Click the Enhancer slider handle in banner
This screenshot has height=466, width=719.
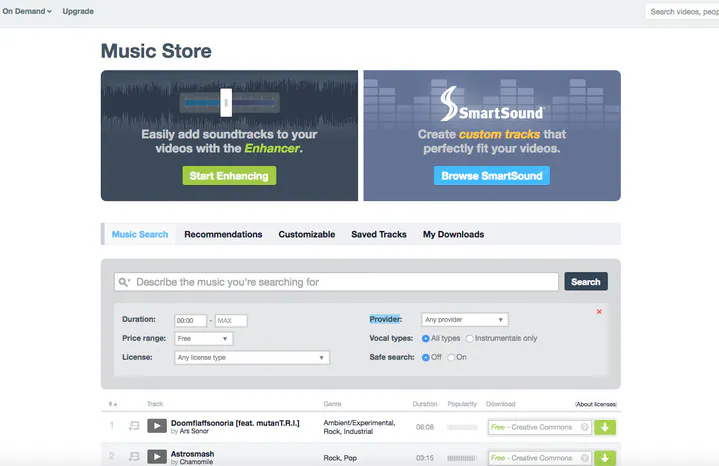(226, 102)
